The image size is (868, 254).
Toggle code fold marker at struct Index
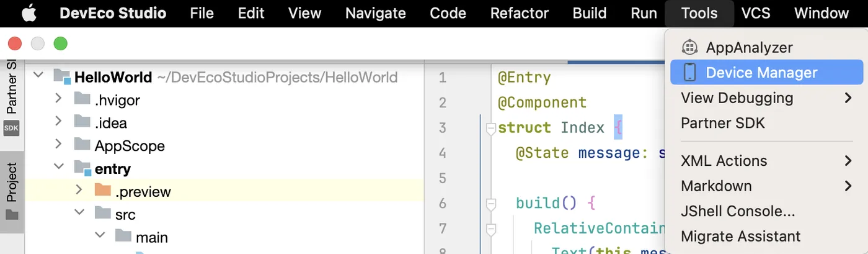point(491,128)
